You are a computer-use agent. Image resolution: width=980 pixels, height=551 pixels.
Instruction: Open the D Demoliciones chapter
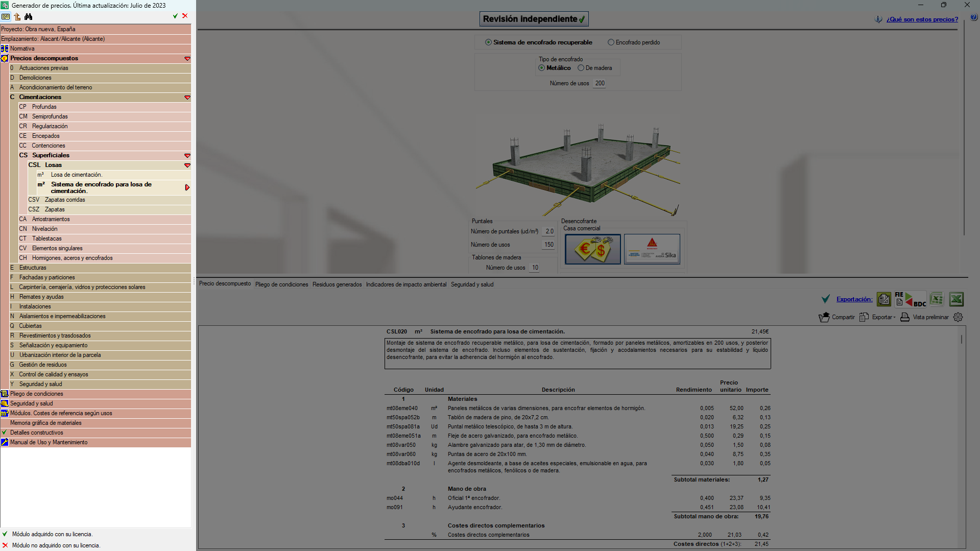click(100, 78)
